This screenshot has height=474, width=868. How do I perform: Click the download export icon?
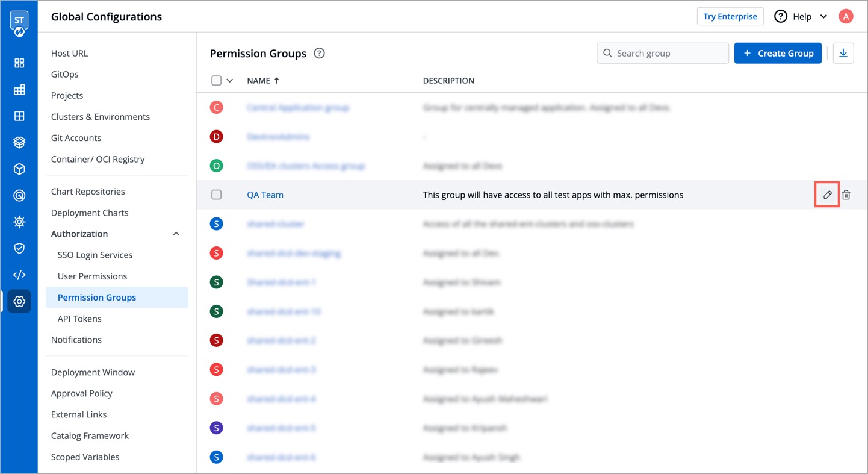[843, 53]
